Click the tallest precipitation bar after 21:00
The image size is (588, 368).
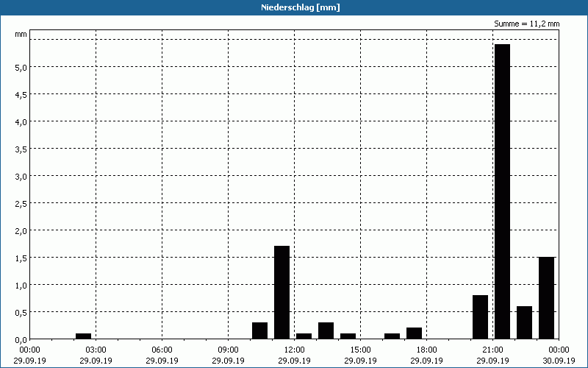pos(503,191)
